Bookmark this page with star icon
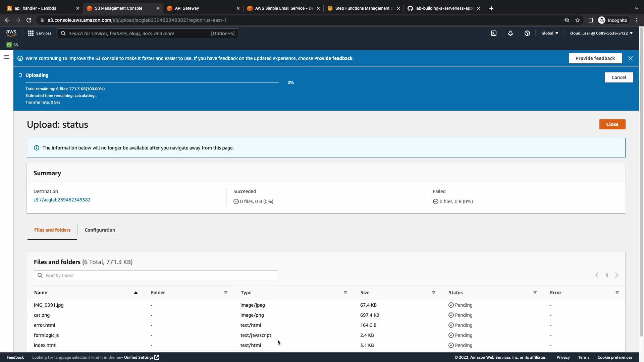The height and width of the screenshot is (362, 644). click(577, 20)
